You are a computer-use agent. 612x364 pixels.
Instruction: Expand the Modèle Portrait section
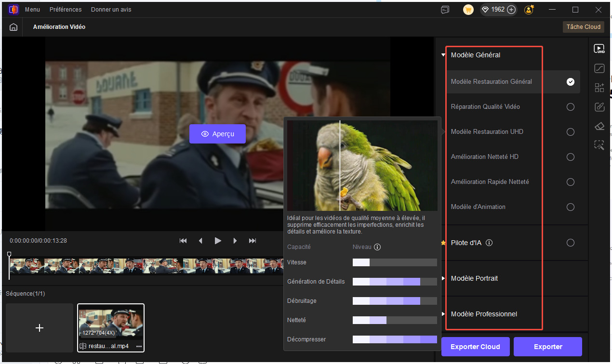click(x=444, y=278)
